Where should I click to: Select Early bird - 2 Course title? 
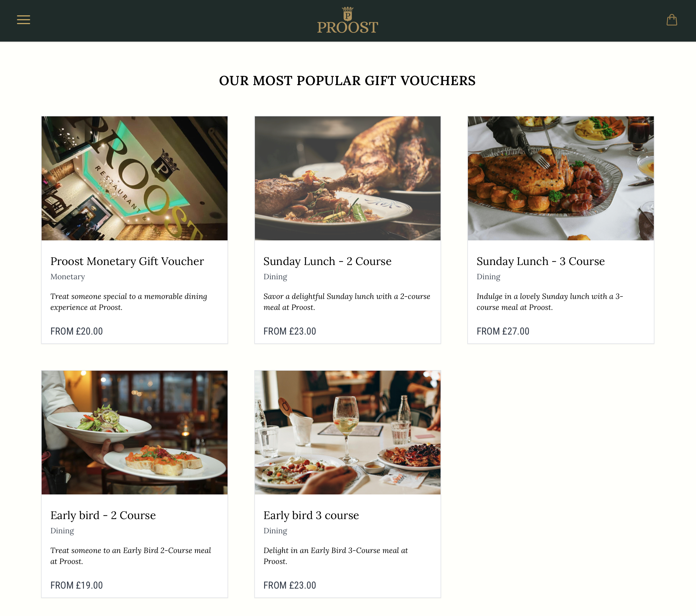pos(103,515)
